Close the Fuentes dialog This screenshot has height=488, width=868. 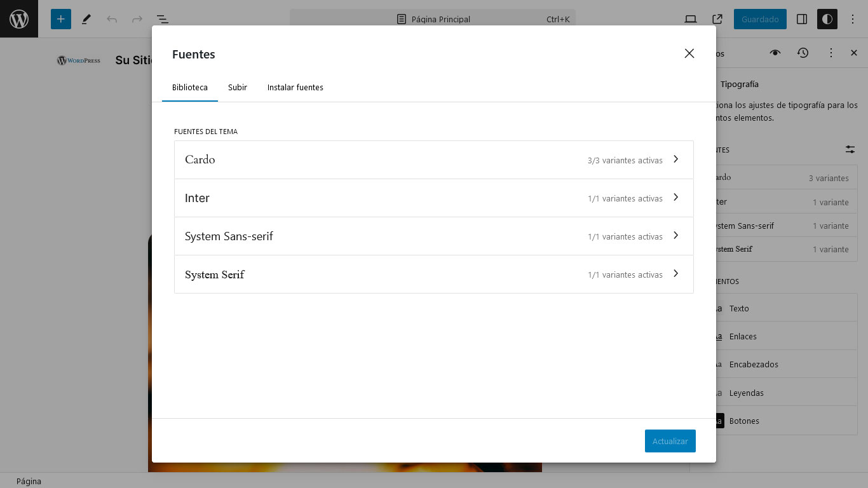click(689, 54)
